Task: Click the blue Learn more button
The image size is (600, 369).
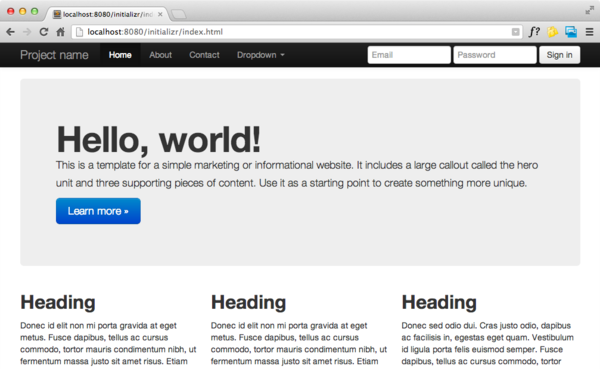Action: pos(98,211)
